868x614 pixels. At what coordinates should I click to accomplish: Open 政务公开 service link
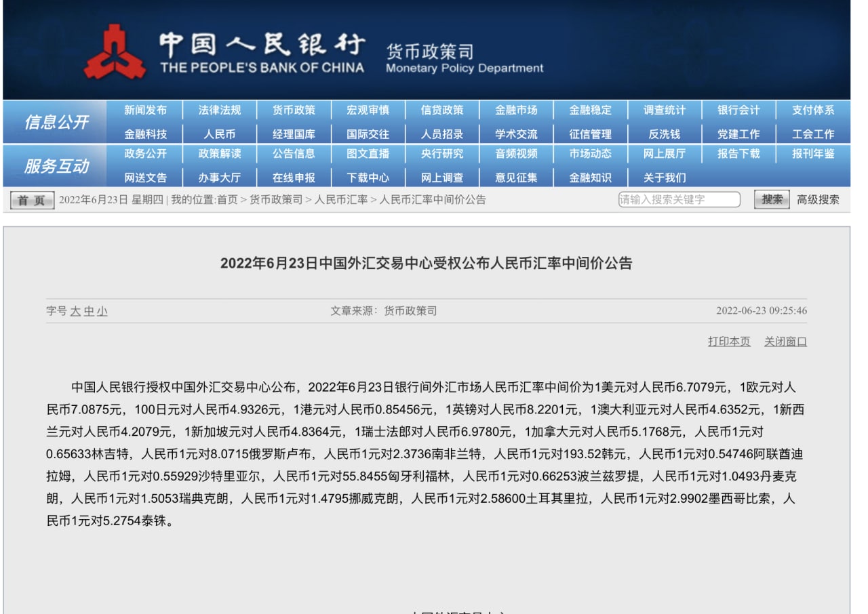click(x=145, y=154)
